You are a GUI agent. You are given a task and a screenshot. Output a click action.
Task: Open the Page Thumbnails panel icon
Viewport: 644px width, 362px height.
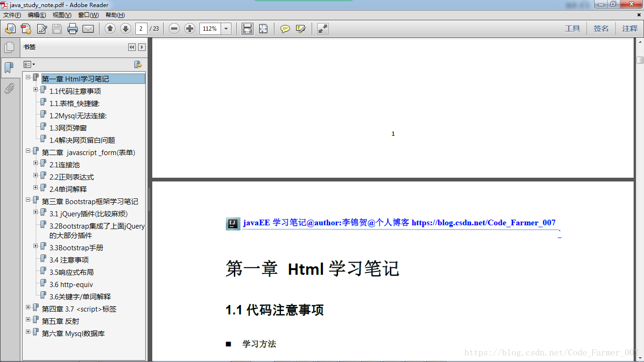(9, 47)
